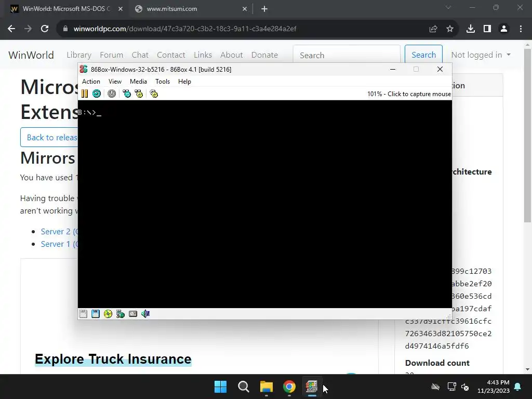Click the Chrome taskbar icon

click(289, 387)
